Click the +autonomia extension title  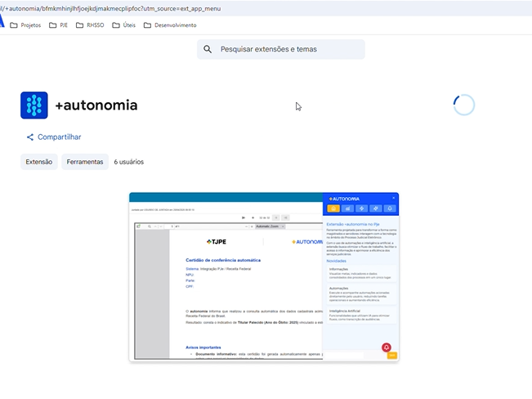tap(96, 105)
